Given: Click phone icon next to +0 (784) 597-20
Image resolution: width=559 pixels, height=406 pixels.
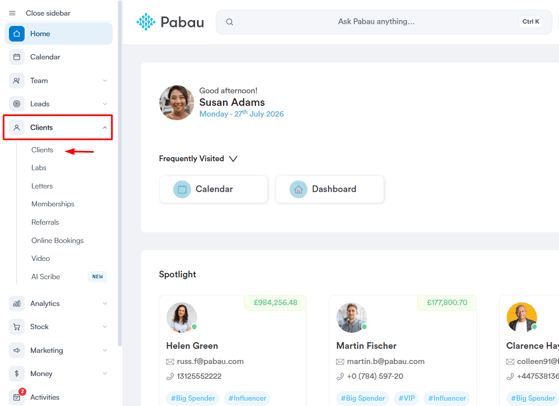Looking at the screenshot, I should point(340,376).
